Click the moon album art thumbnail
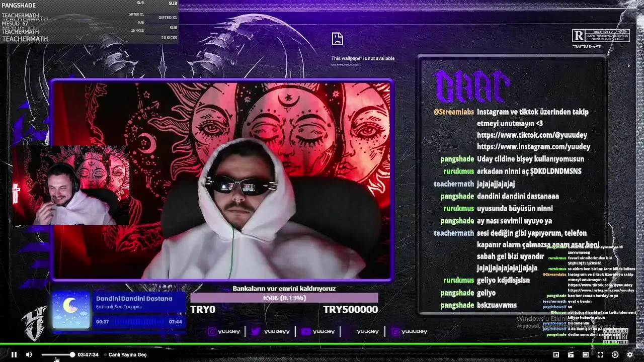The image size is (644, 362). pyautogui.click(x=71, y=310)
